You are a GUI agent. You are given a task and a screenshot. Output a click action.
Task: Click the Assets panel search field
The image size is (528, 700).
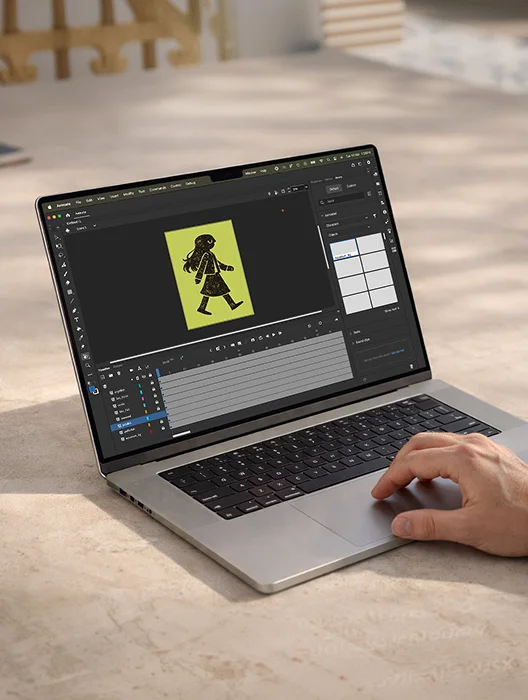click(x=343, y=199)
